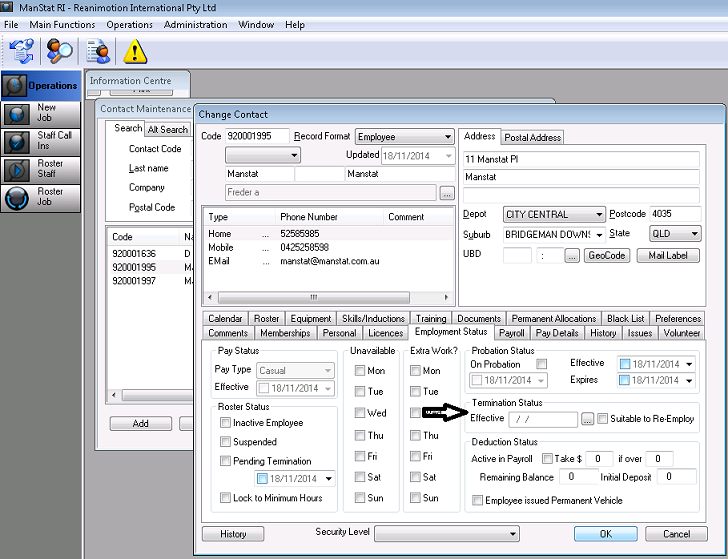
Task: Switch to the Payroll tab
Action: [x=511, y=332]
